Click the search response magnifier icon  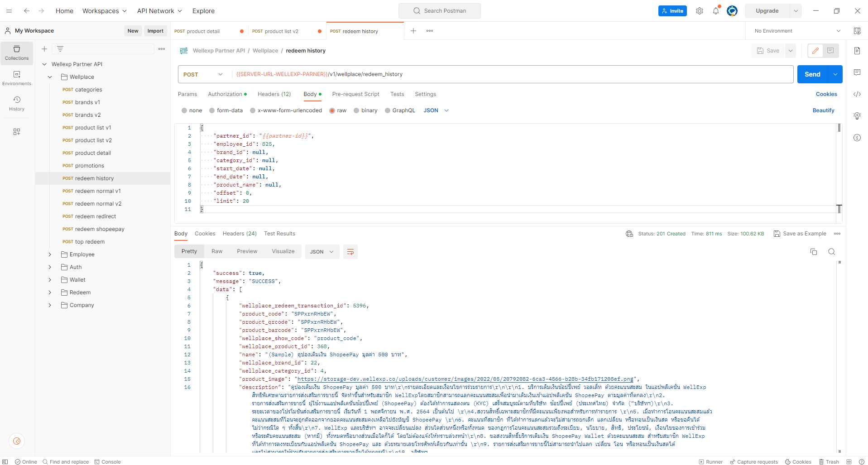point(832,252)
